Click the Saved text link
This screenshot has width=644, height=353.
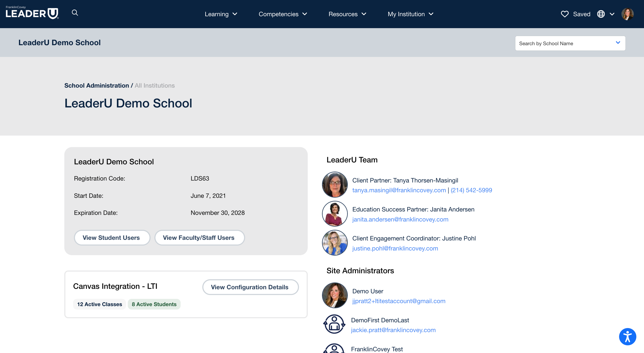coord(582,14)
